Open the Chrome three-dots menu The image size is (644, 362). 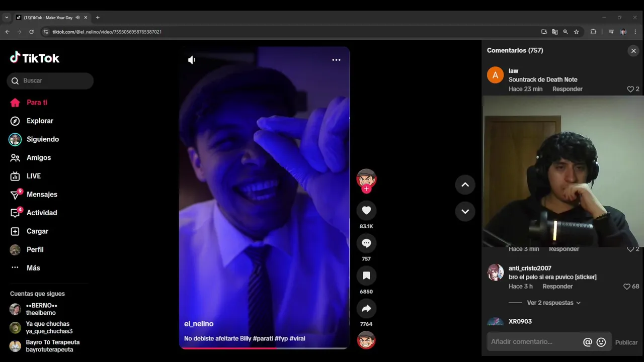tap(636, 32)
